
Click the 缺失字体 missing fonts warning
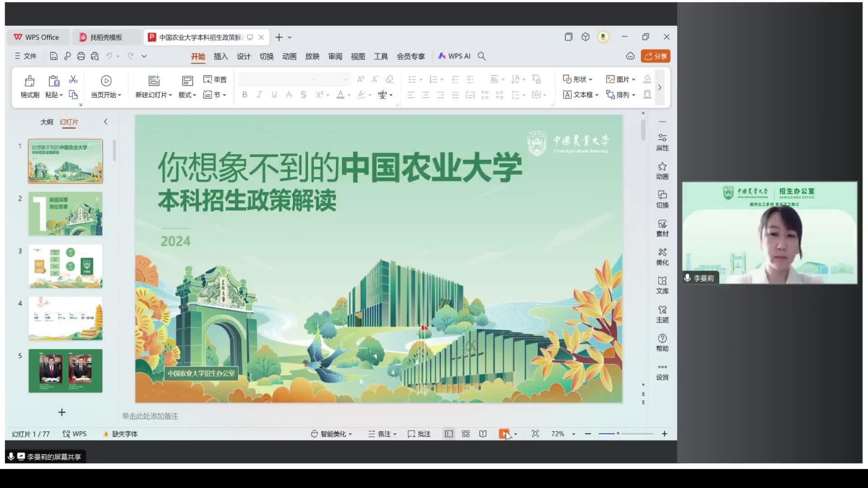(120, 434)
